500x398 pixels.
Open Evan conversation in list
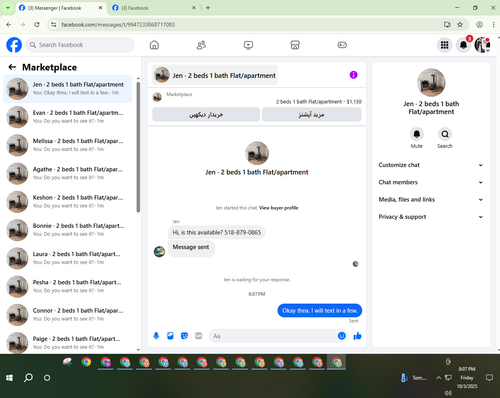click(x=68, y=117)
